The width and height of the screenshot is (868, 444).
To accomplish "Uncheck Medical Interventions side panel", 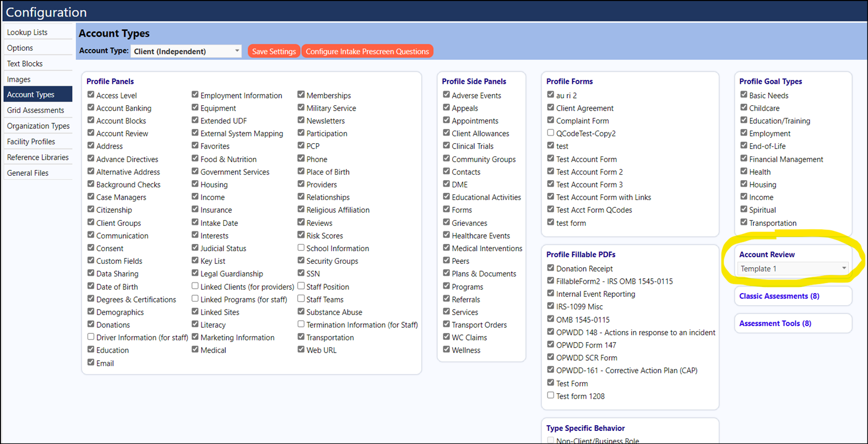I will 447,248.
